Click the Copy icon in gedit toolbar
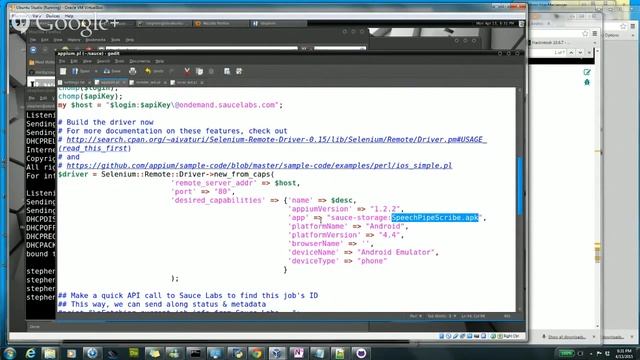 tap(199, 71)
